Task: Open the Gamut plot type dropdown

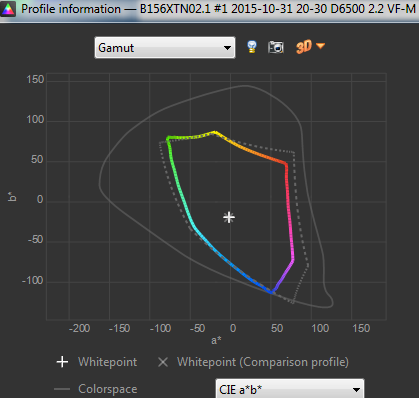Action: point(165,48)
